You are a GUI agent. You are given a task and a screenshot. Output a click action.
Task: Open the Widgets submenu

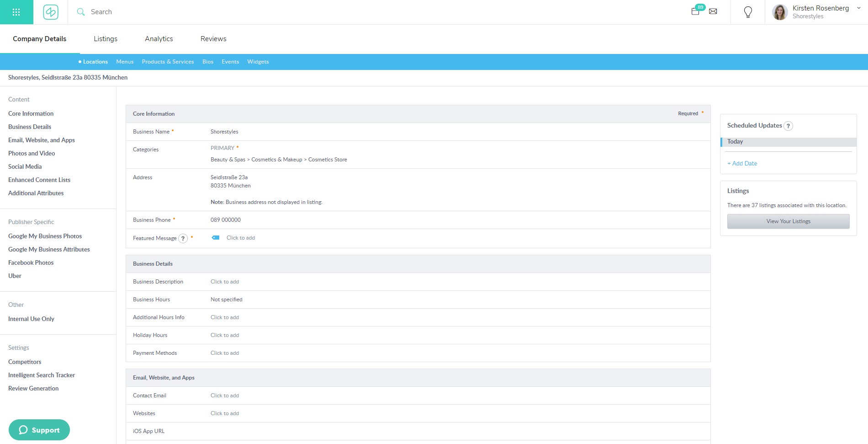pyautogui.click(x=258, y=62)
